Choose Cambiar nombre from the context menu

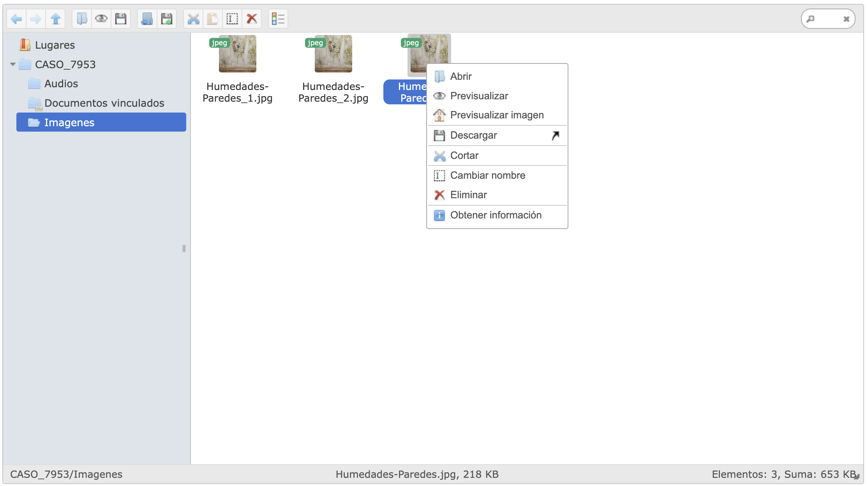click(497, 176)
